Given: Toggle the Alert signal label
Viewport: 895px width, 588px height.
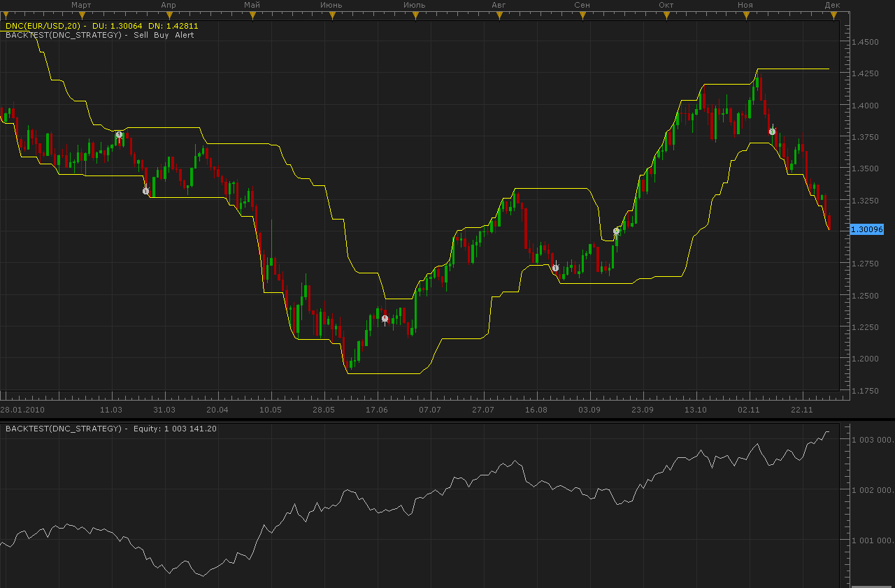Looking at the screenshot, I should click(185, 35).
